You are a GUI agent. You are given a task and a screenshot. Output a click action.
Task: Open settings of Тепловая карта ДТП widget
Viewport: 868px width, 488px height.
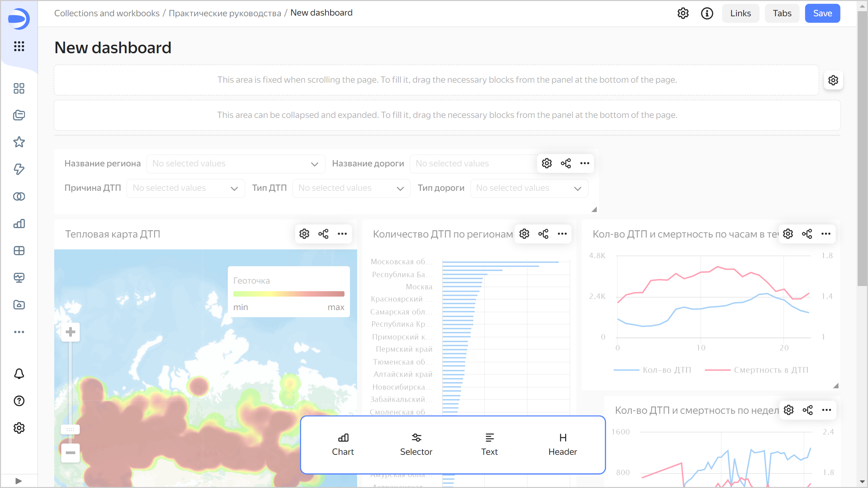304,234
